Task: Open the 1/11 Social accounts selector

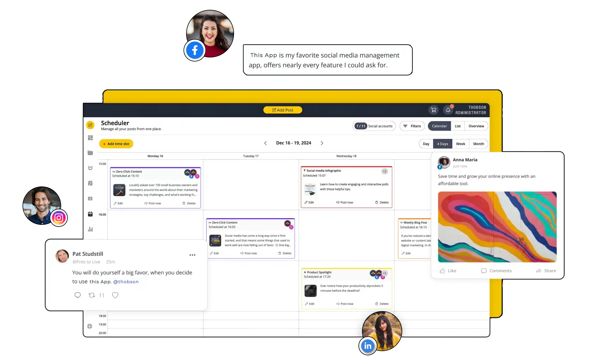Action: point(374,126)
